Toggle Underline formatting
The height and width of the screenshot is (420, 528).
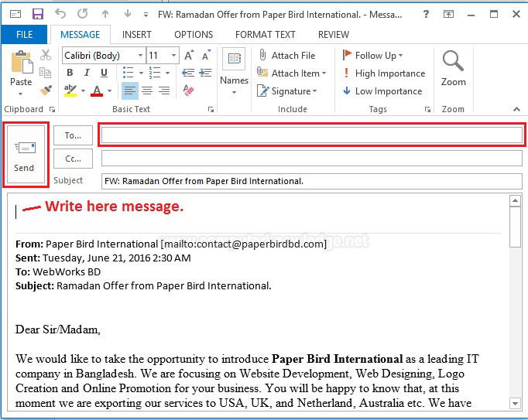tap(104, 73)
